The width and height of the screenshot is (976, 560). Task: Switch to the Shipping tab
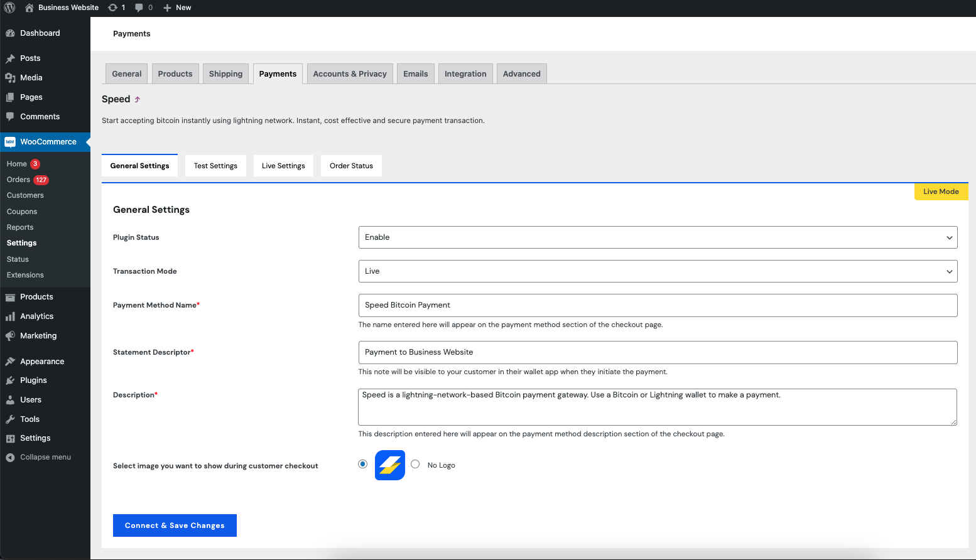(x=225, y=73)
